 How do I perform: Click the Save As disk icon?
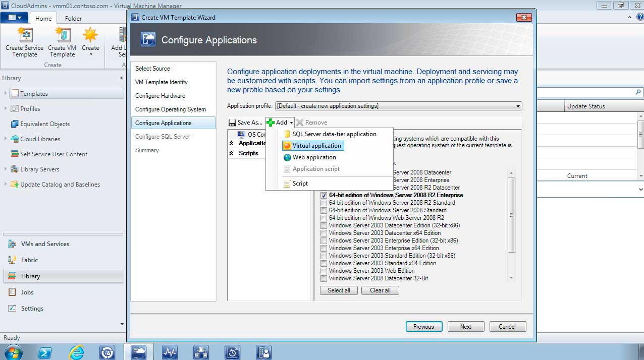232,123
